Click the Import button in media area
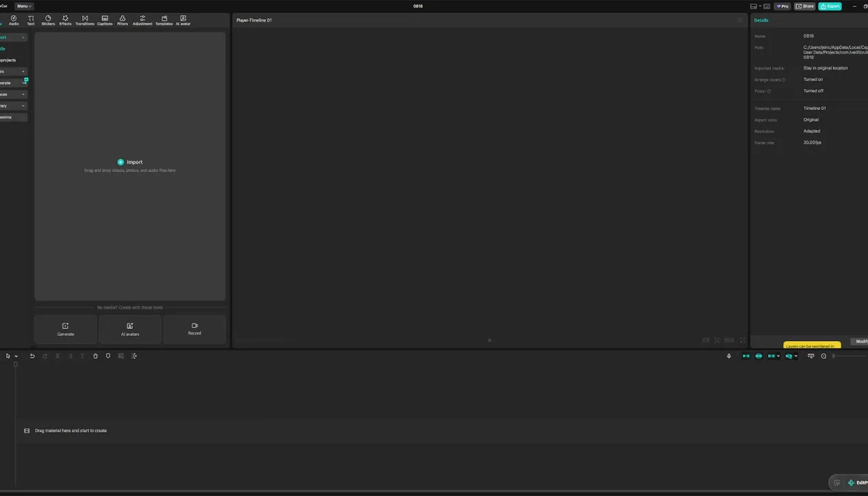Viewport: 868px width, 496px height. (130, 162)
